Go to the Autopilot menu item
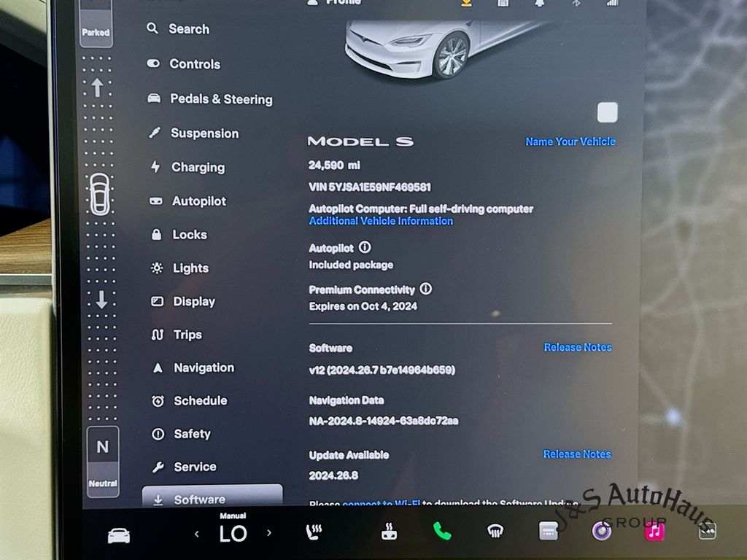The height and width of the screenshot is (560, 747). click(x=198, y=201)
